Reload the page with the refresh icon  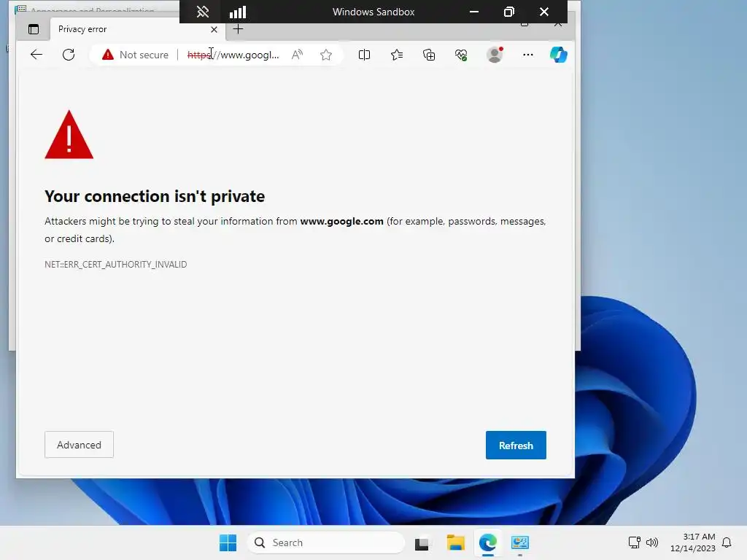click(69, 55)
